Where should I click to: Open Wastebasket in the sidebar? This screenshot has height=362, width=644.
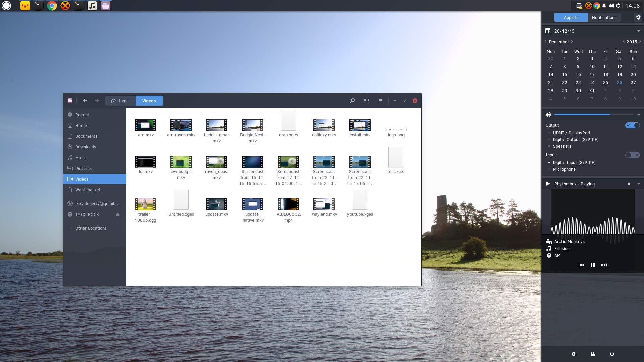click(x=95, y=190)
